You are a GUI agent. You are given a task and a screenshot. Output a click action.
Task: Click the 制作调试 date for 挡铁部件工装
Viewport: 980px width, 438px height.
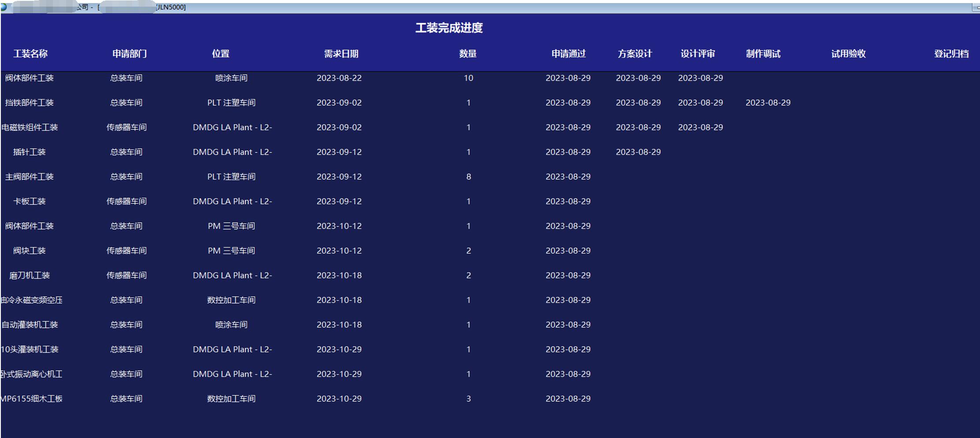(x=768, y=103)
